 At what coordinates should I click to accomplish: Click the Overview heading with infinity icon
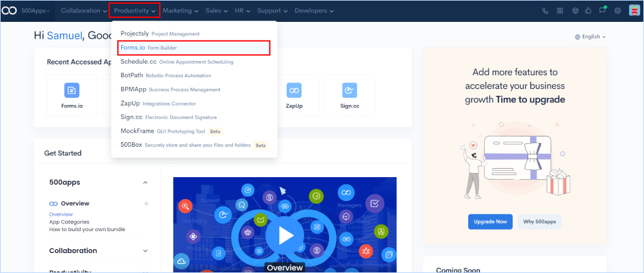point(70,203)
